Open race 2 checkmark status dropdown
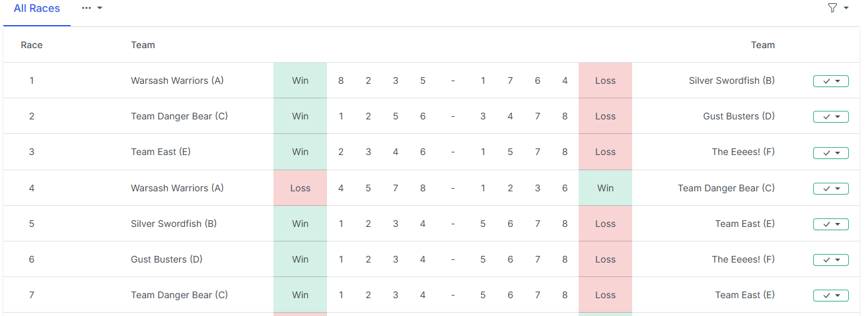Viewport: 868px width, 316px height. point(830,117)
